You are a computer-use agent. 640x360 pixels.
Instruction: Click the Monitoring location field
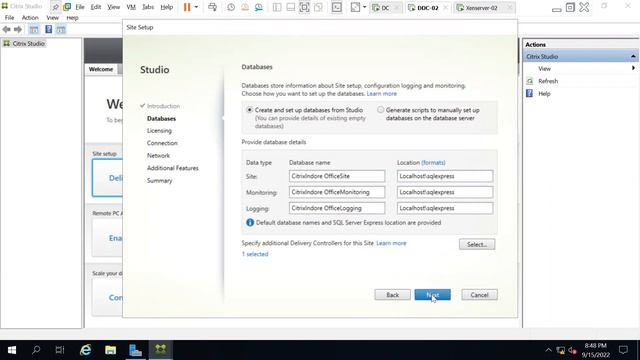(x=445, y=192)
